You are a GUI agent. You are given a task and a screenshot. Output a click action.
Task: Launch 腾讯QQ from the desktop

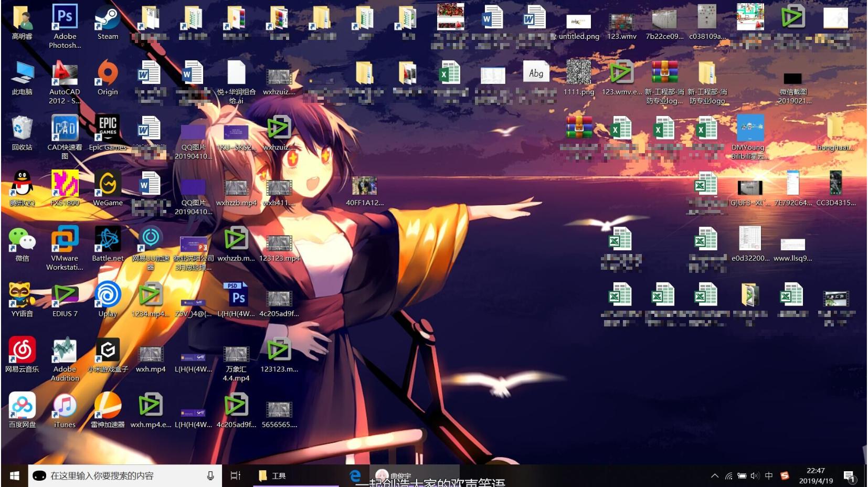pyautogui.click(x=22, y=189)
